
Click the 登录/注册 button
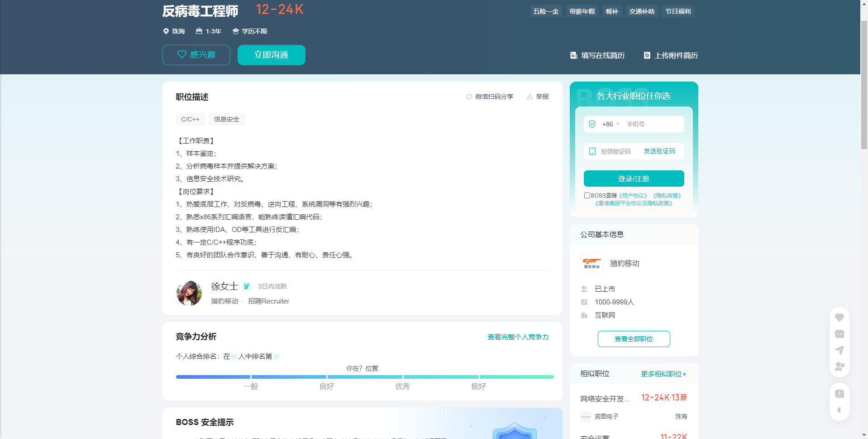(634, 178)
